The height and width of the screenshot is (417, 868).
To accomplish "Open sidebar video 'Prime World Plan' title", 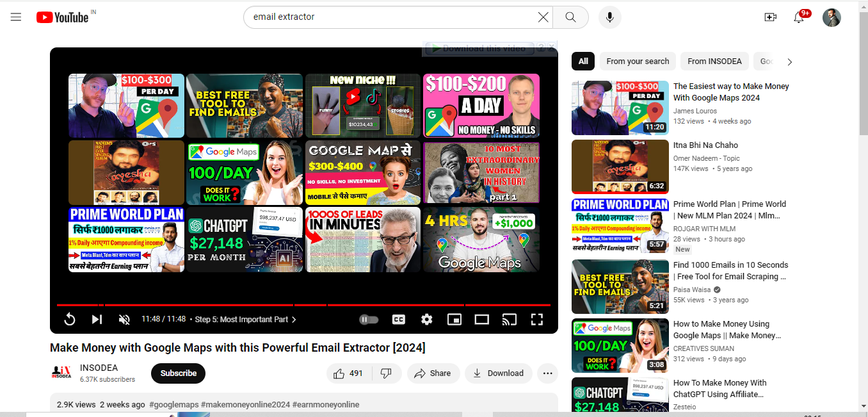I will pyautogui.click(x=730, y=210).
